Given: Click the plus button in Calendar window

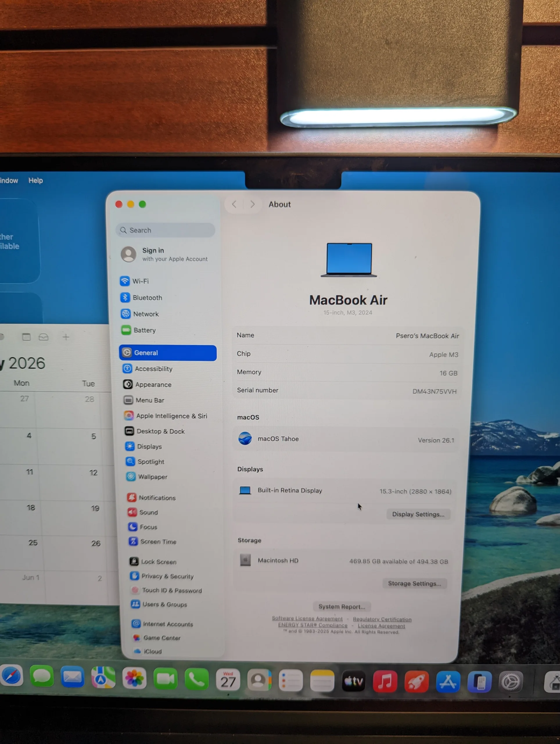Looking at the screenshot, I should [66, 337].
